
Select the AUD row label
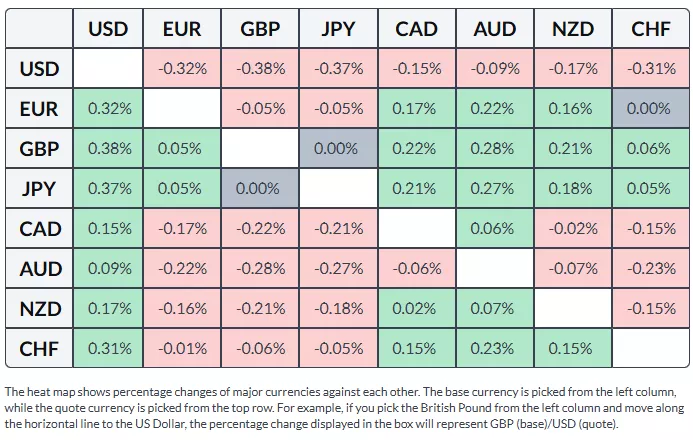pos(40,269)
